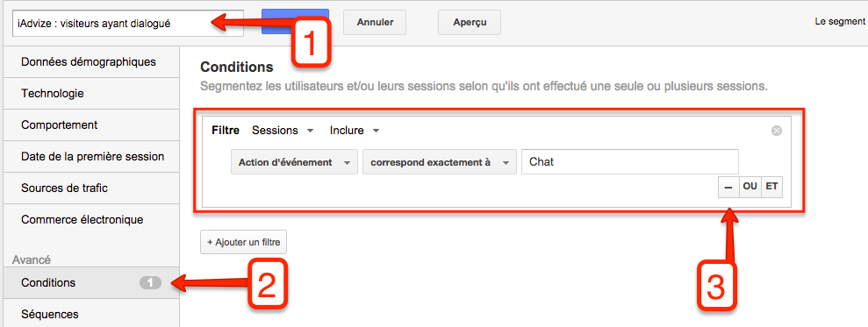Click the Annuler button
Image resolution: width=868 pixels, height=327 pixels.
[x=375, y=22]
